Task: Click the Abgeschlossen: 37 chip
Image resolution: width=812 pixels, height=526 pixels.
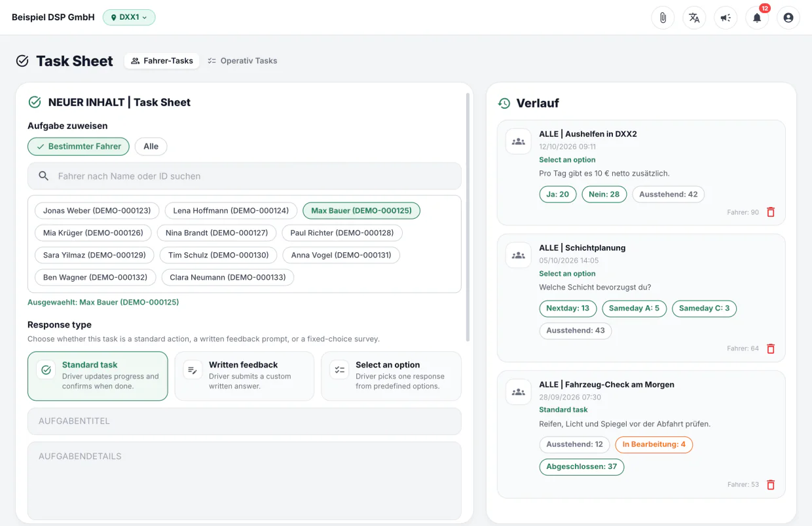Action: point(581,467)
